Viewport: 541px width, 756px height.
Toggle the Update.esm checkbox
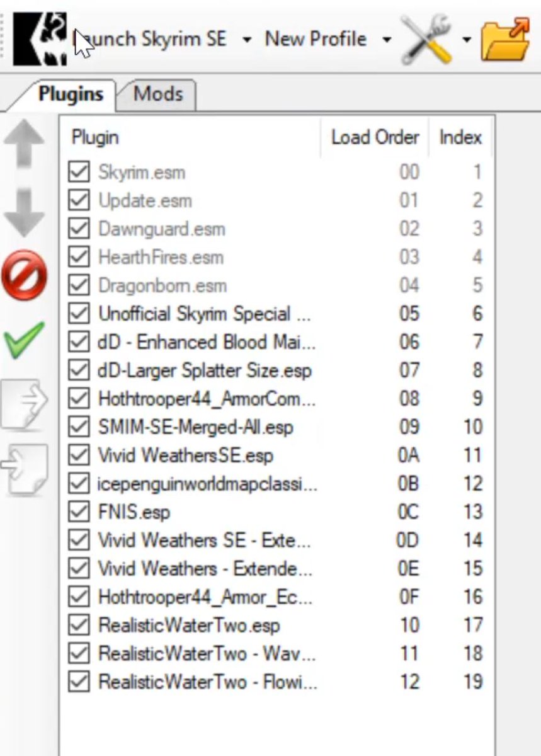(79, 200)
